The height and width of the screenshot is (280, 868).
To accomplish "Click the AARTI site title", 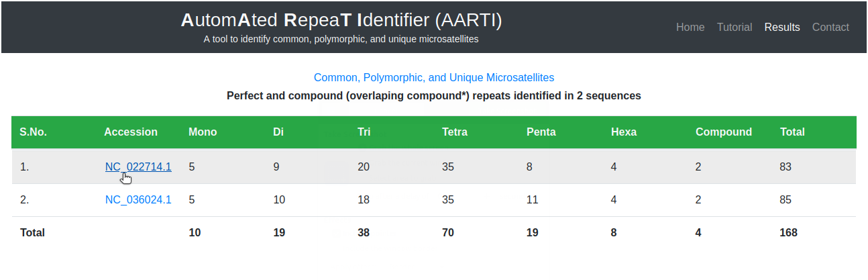I will pyautogui.click(x=341, y=21).
